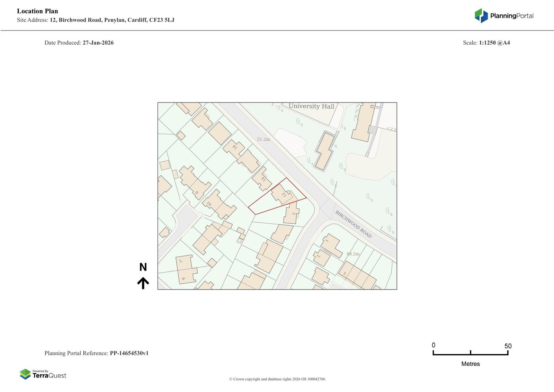Viewport: 554px width, 392px height.
Task: Click the 'Location Plan' heading
Action: 37,11
